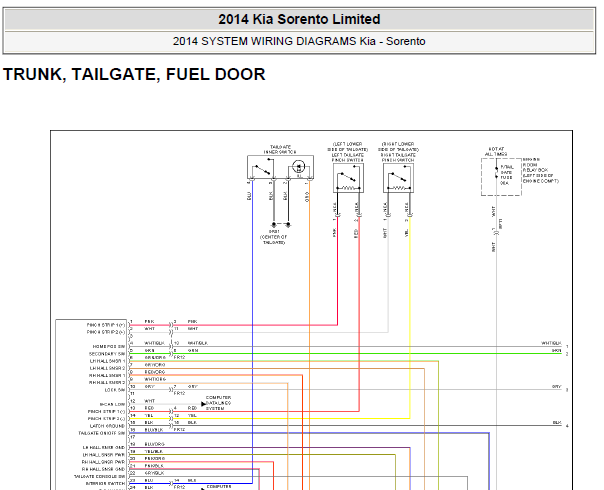Select the "PINCH STRIP 1(-)" pin label
This screenshot has height=490, width=604.
click(x=106, y=411)
